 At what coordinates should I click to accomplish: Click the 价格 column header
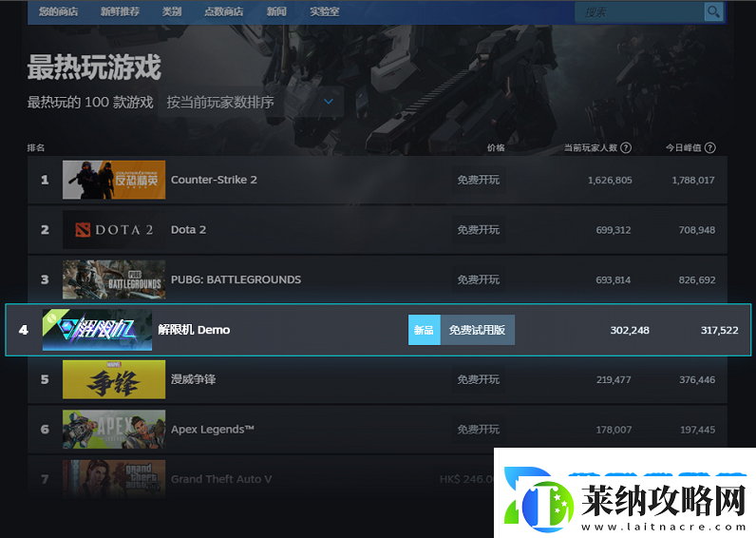pyautogui.click(x=496, y=147)
